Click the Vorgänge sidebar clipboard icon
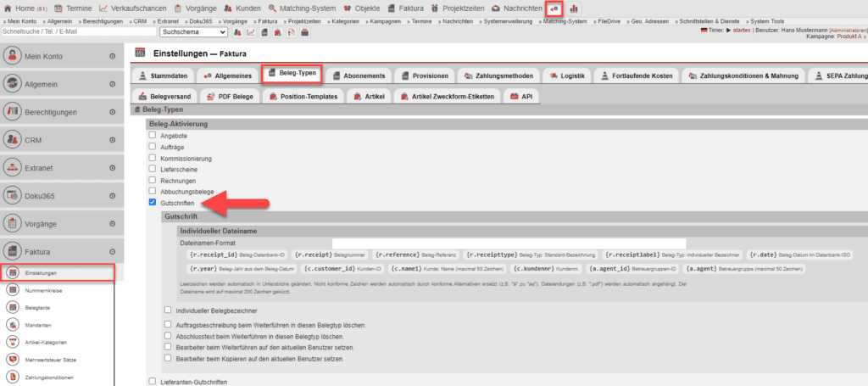The width and height of the screenshot is (868, 386). click(x=12, y=224)
